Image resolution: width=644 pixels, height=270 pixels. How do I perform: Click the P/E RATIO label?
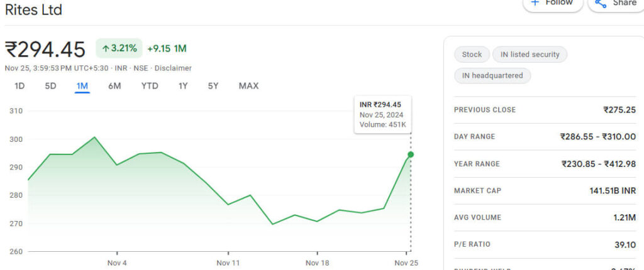pyautogui.click(x=472, y=244)
